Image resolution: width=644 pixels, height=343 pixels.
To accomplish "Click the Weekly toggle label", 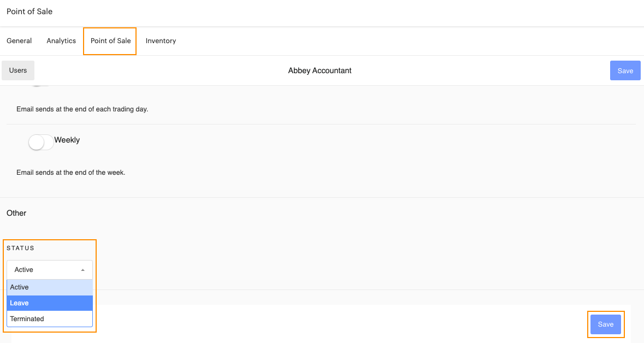I will pyautogui.click(x=67, y=140).
